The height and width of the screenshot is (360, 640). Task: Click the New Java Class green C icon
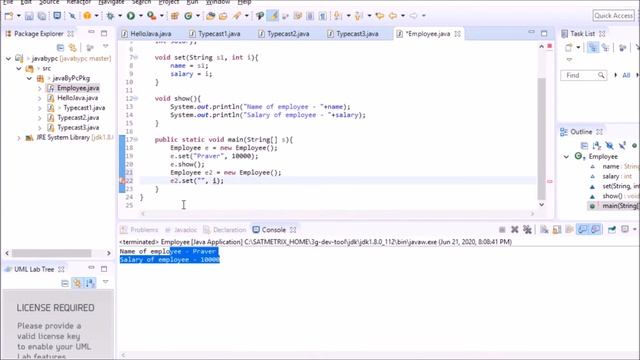[188, 16]
